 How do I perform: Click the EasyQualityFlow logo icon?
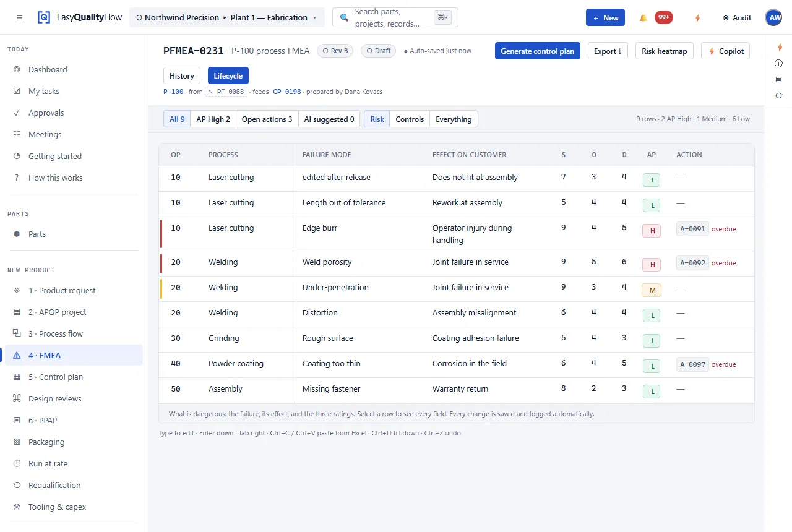pyautogui.click(x=43, y=17)
